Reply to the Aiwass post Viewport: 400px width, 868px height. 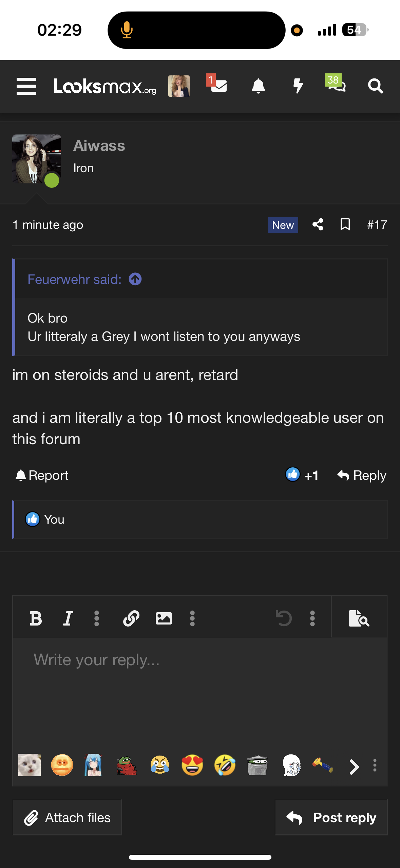tap(362, 475)
